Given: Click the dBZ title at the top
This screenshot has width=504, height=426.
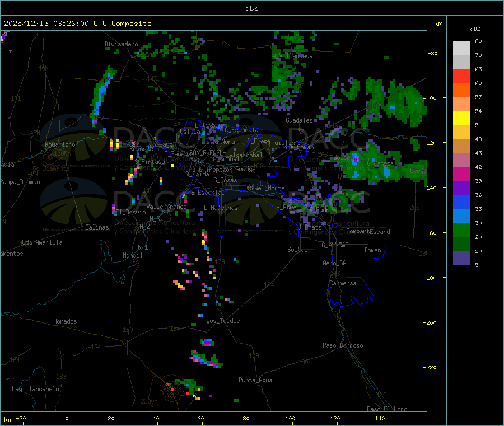Looking at the screenshot, I should [x=251, y=8].
